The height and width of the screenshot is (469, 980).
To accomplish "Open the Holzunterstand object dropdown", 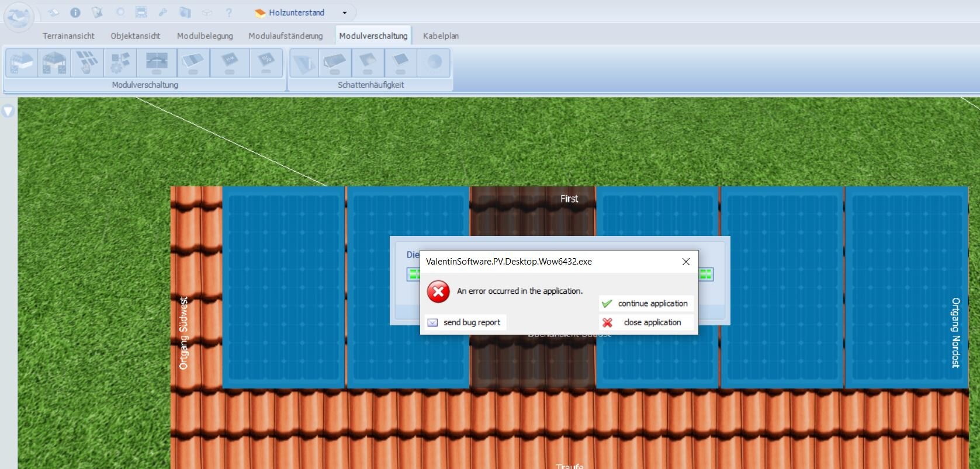I will click(344, 13).
